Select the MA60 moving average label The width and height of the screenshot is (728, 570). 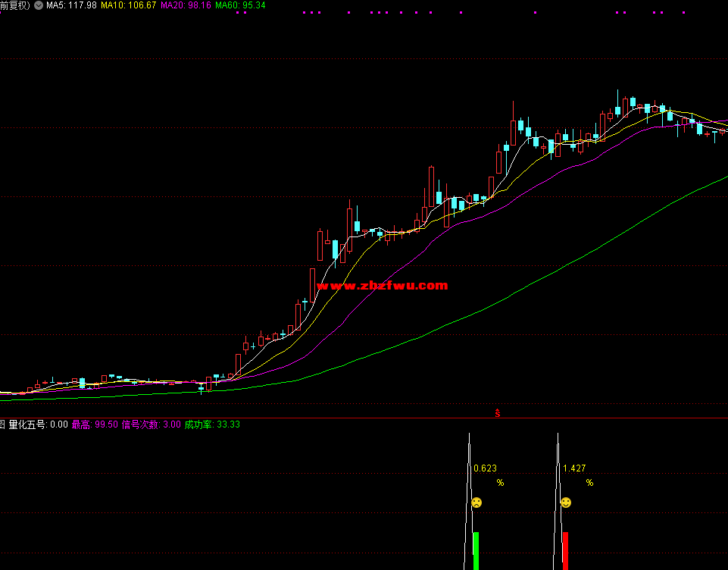click(240, 5)
